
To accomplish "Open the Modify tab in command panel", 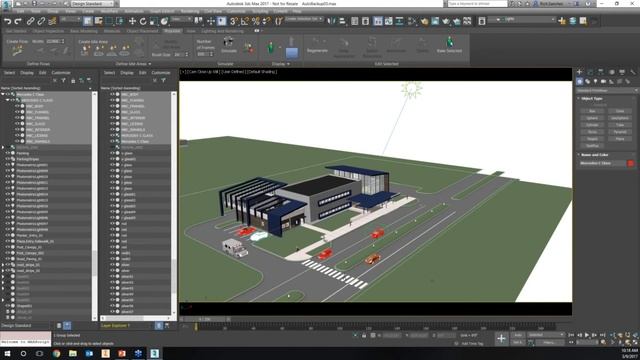I will point(590,72).
